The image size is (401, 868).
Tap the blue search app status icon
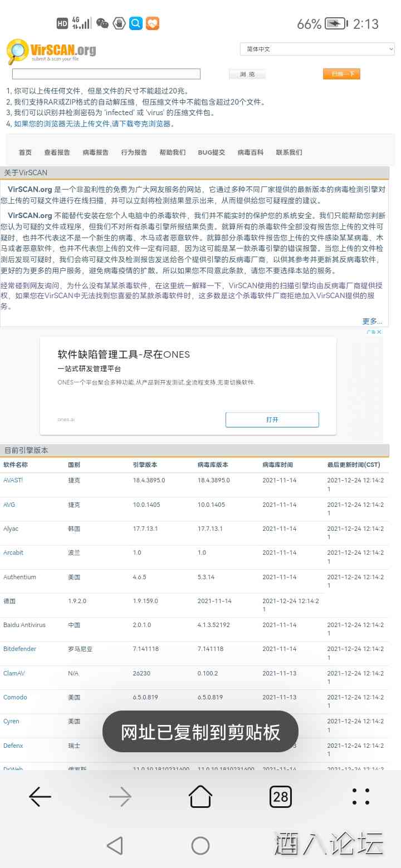(x=135, y=23)
